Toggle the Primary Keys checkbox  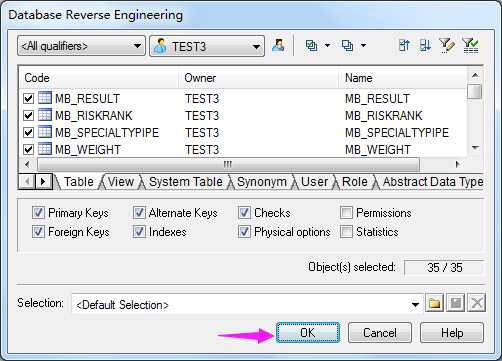point(38,212)
